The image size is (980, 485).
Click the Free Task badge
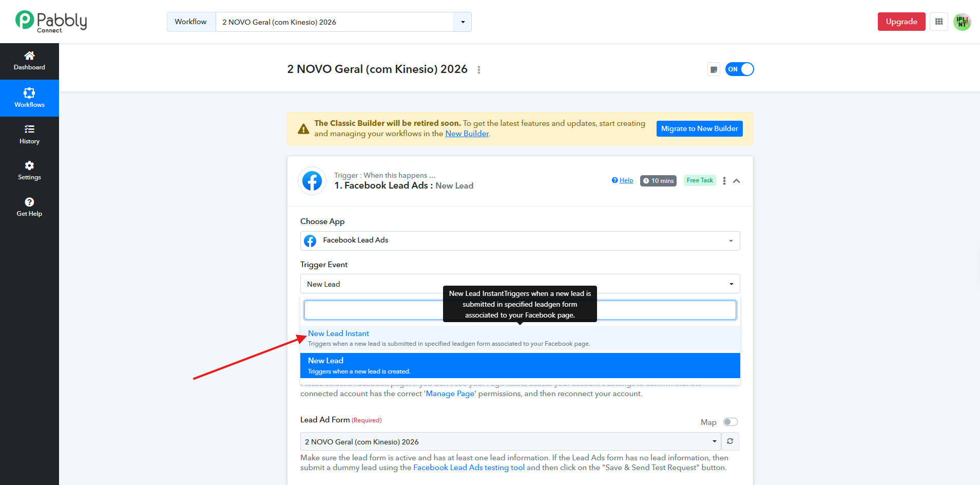coord(700,180)
